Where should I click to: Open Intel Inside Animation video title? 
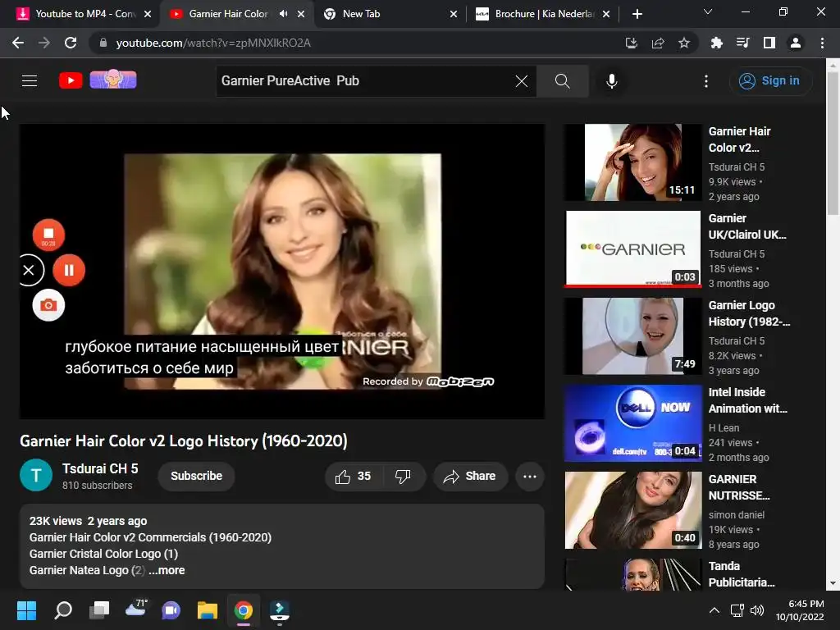(x=747, y=400)
